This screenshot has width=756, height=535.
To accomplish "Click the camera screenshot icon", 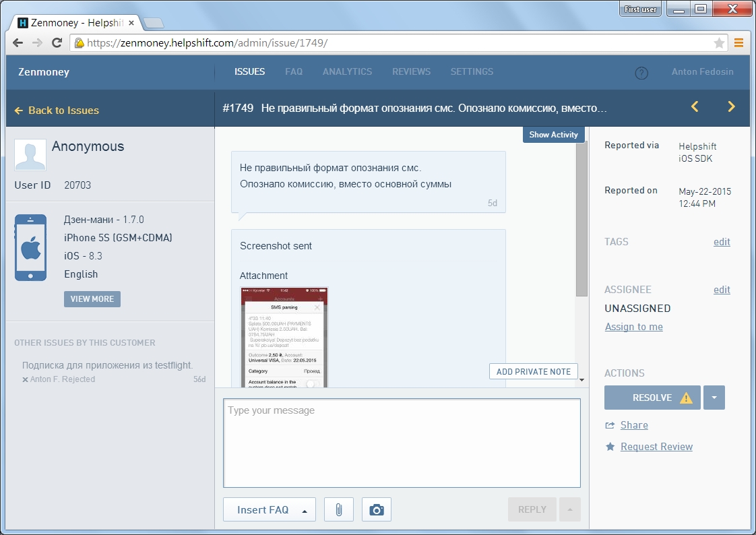I will pos(377,509).
